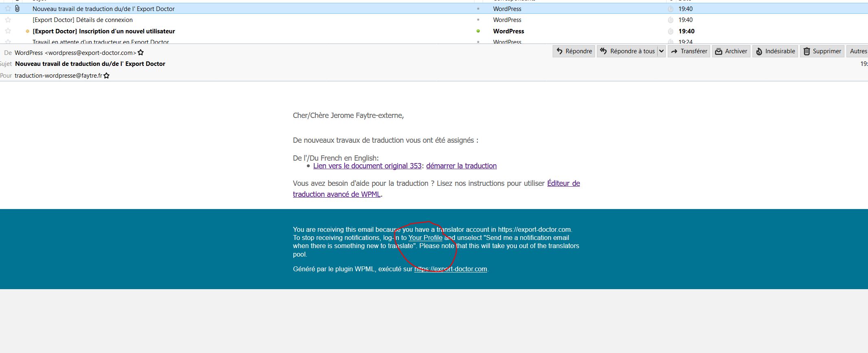Toggle junk status icon for 'Détails de connexion' row
The width and height of the screenshot is (868, 353).
671,20
